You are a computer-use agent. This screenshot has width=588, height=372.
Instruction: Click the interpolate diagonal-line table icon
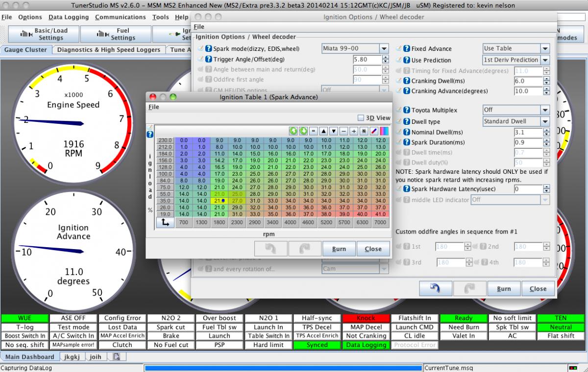(374, 131)
